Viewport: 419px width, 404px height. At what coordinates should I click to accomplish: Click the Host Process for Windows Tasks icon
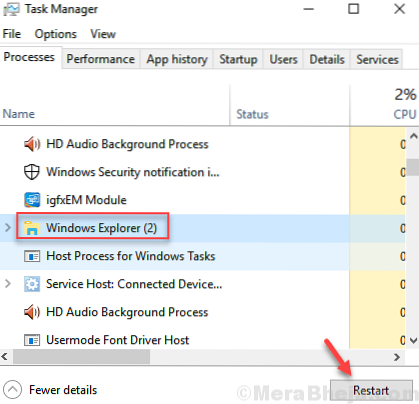tap(32, 256)
